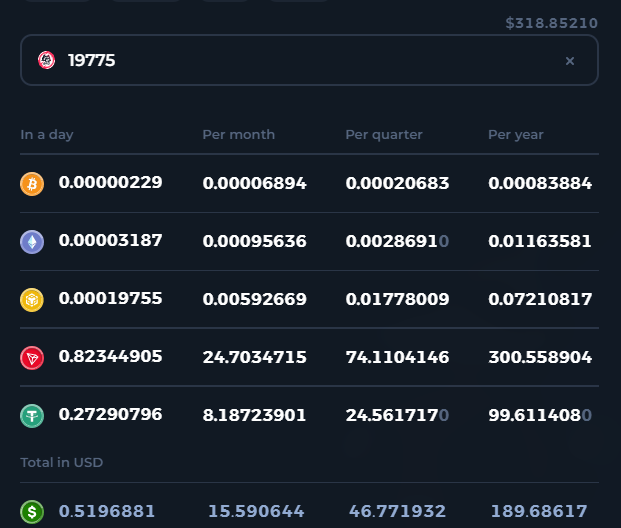Select Ethereum quarterly value 0.00286910
This screenshot has width=621, height=528.
[397, 241]
